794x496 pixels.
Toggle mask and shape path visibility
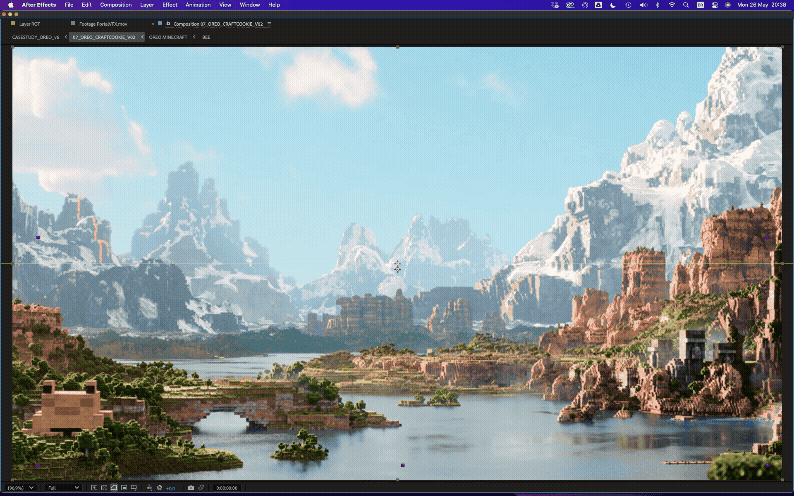point(114,488)
